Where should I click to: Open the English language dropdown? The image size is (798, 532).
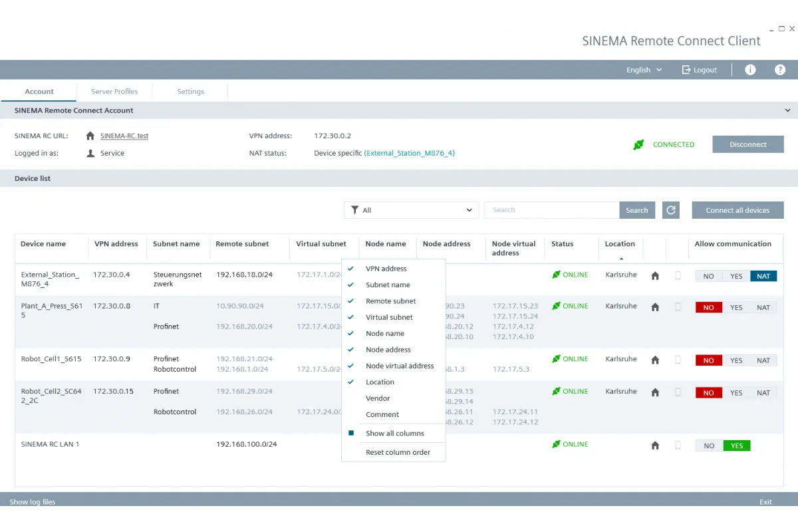coord(644,70)
